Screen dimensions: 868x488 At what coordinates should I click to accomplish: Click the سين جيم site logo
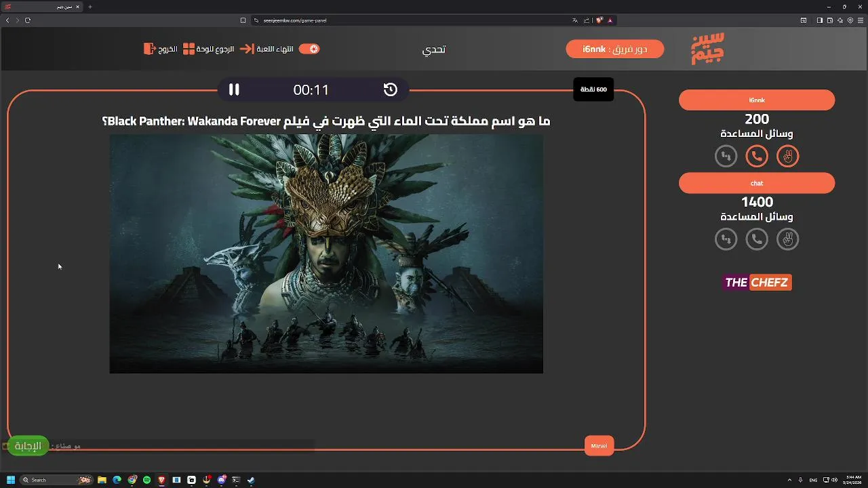point(708,48)
